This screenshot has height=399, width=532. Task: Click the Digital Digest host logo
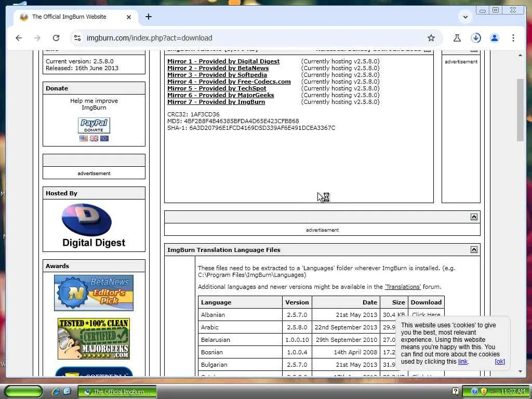[94, 225]
